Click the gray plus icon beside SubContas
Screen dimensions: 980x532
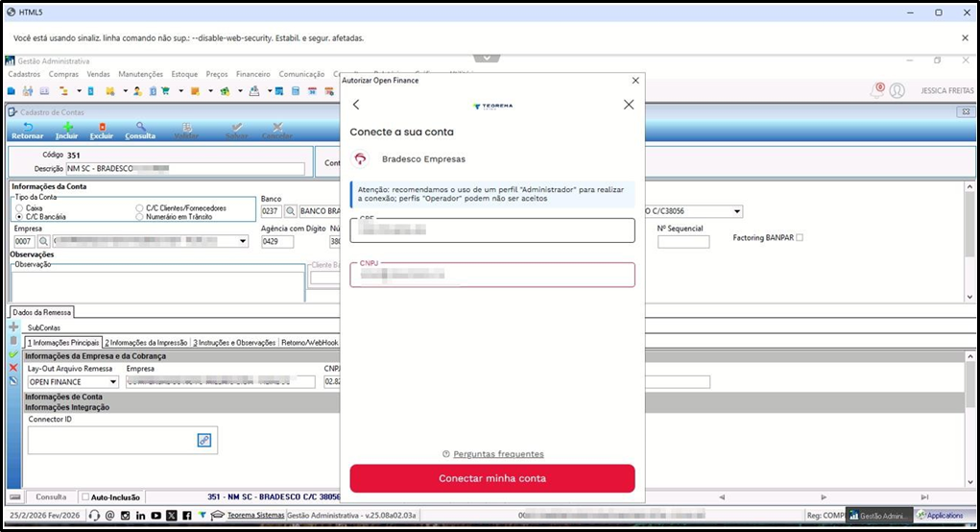pos(13,326)
